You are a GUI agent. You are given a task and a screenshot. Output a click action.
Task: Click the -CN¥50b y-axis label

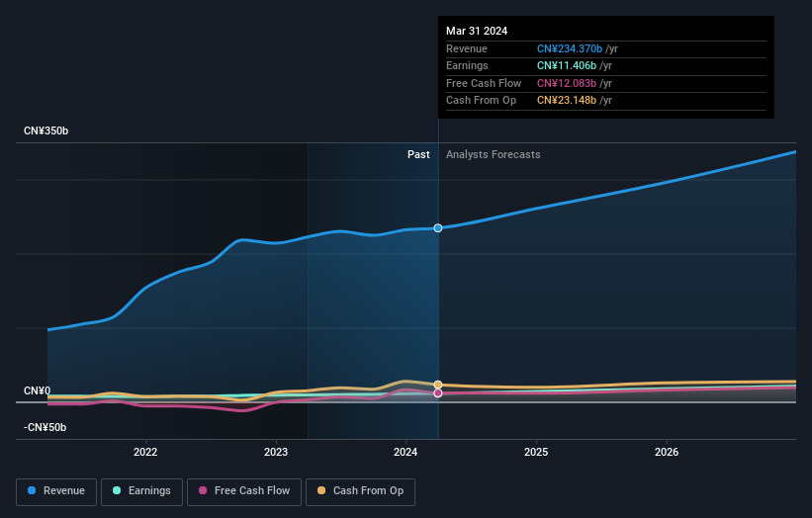click(x=45, y=427)
